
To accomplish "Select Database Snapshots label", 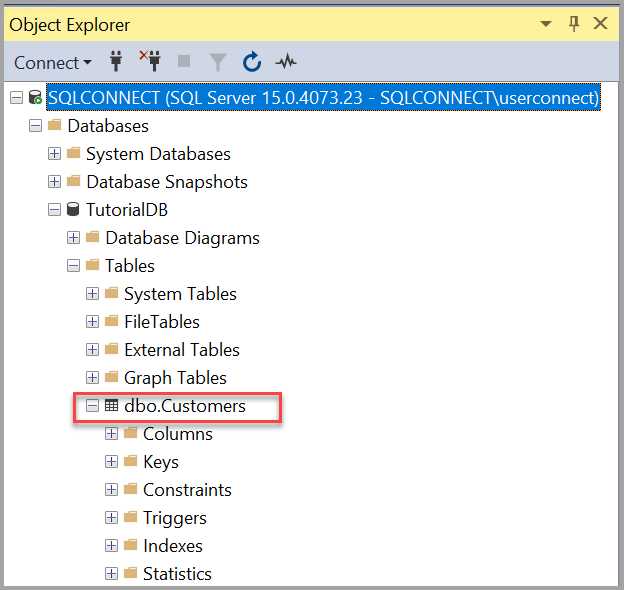I will click(167, 182).
